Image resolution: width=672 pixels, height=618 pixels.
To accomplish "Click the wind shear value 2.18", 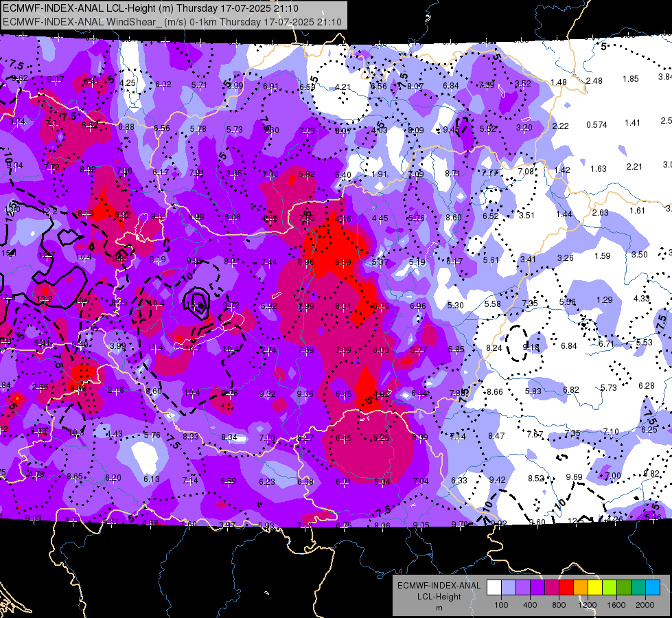I will (x=116, y=390).
